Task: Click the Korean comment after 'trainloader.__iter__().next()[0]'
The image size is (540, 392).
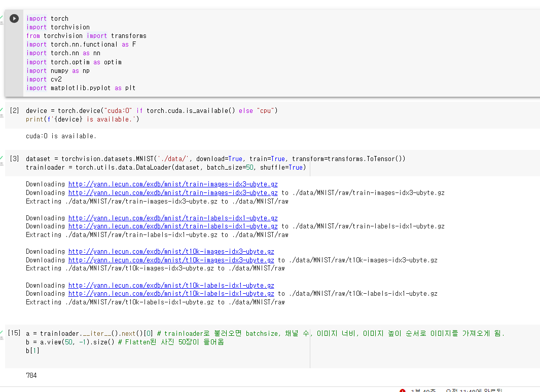Action: [x=331, y=333]
